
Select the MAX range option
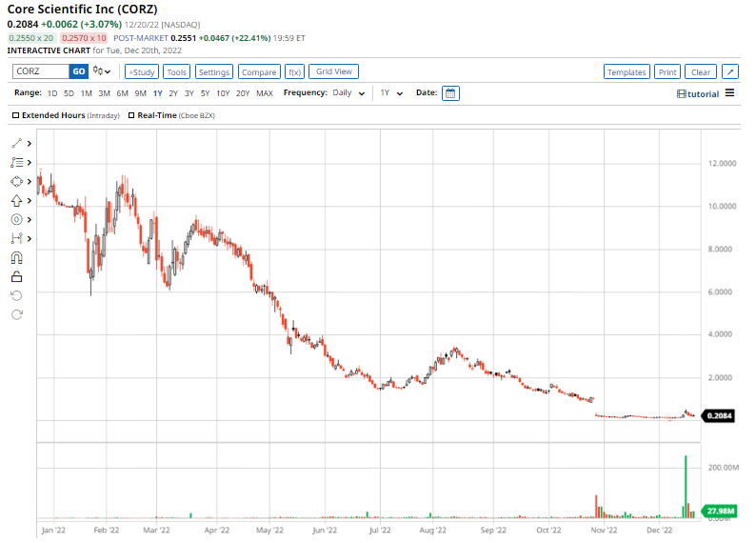click(x=264, y=93)
